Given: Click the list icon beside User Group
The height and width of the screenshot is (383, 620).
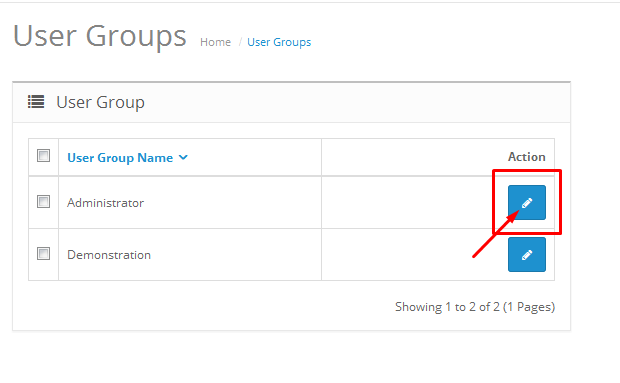Looking at the screenshot, I should [x=36, y=102].
